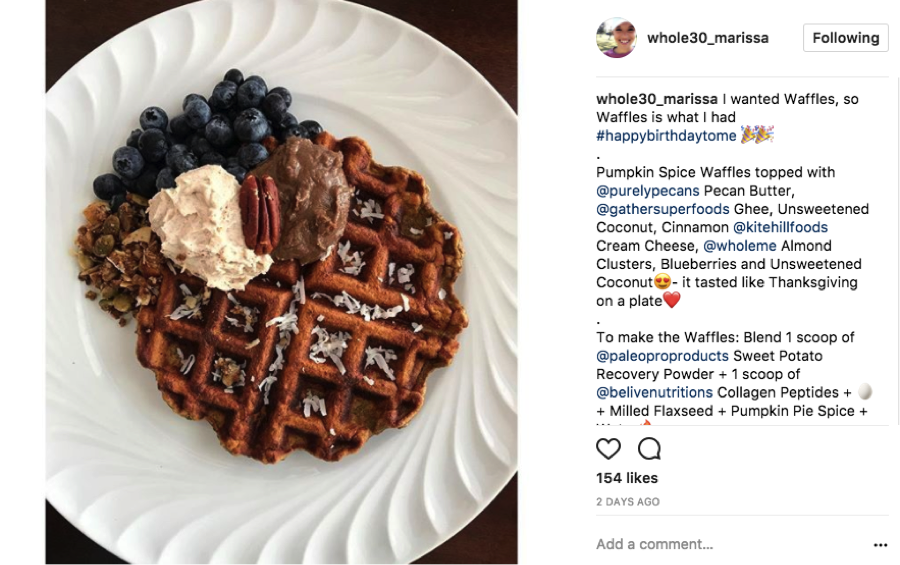This screenshot has height=565, width=900.
Task: Go to the @belivenutritions profile
Action: coord(654,393)
